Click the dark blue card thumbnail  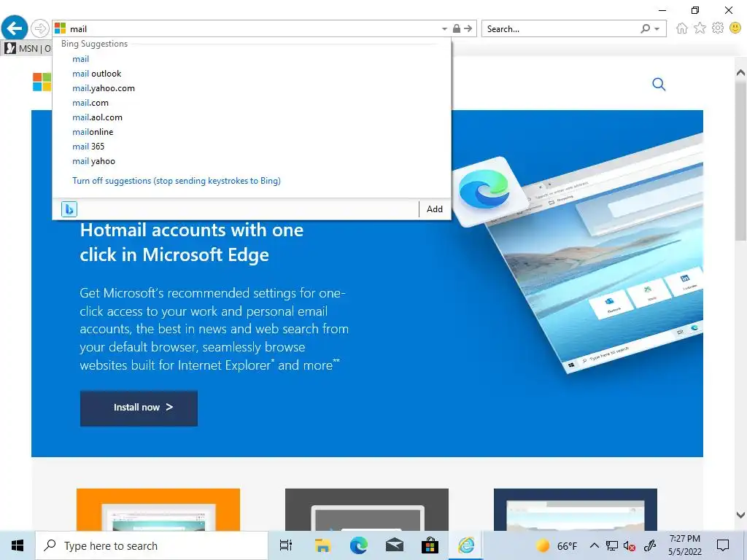pyautogui.click(x=576, y=510)
